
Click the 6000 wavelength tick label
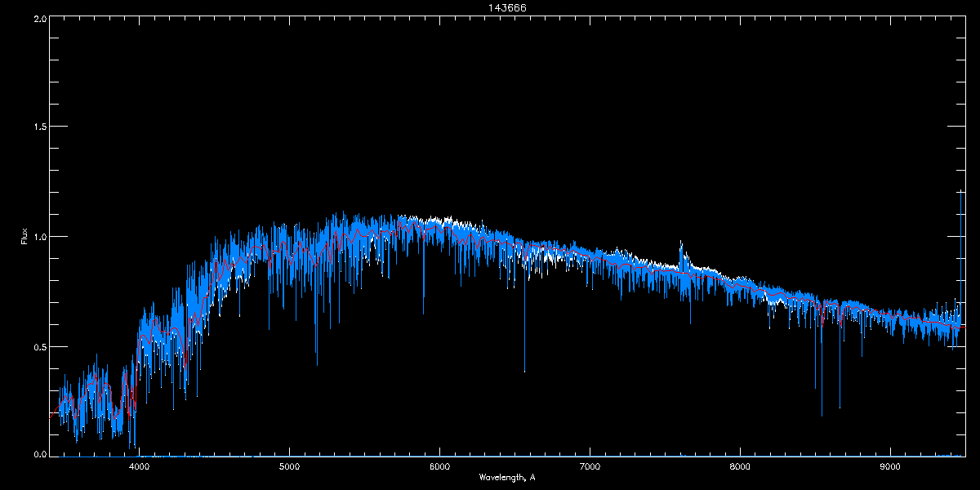tap(439, 467)
